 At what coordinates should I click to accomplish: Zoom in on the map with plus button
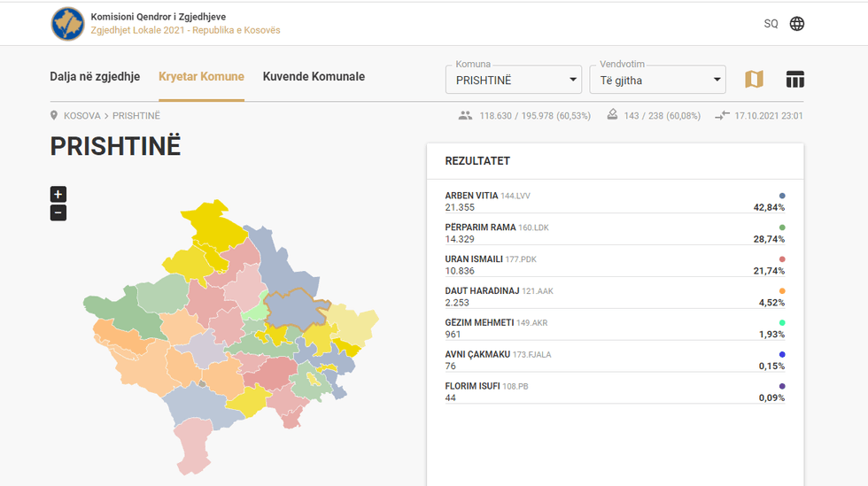pos(58,195)
